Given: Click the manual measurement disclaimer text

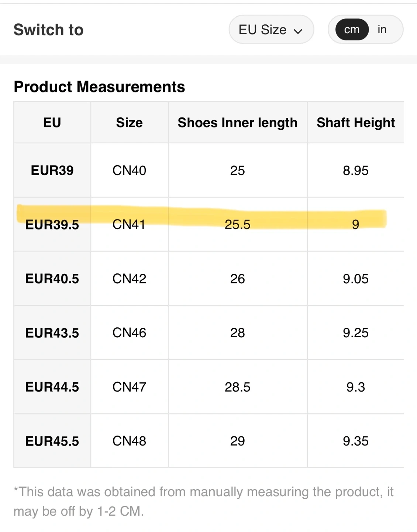Looking at the screenshot, I should 203,501.
